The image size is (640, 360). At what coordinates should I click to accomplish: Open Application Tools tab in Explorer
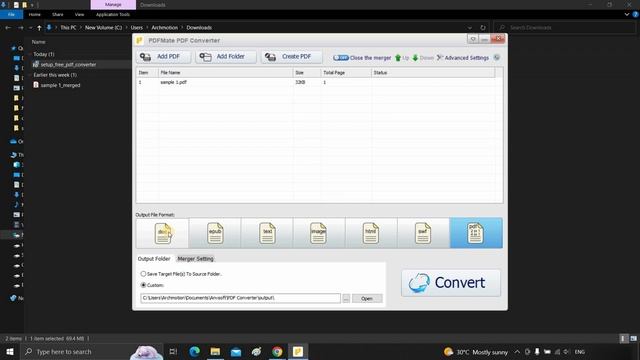tap(113, 14)
